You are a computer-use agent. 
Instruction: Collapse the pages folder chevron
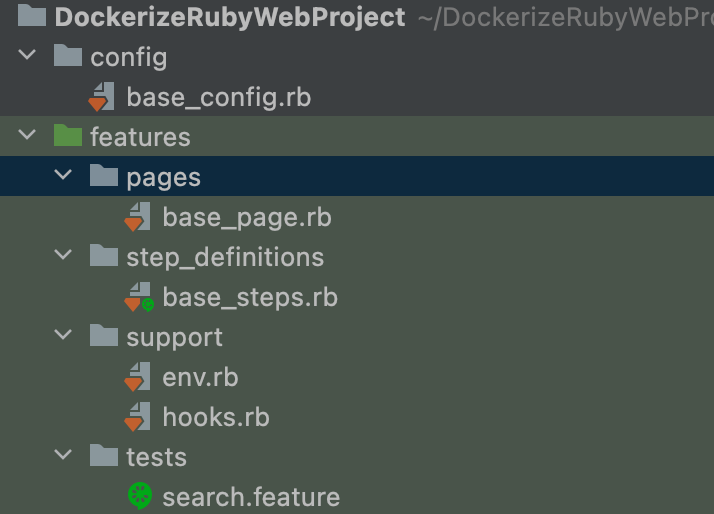click(63, 175)
